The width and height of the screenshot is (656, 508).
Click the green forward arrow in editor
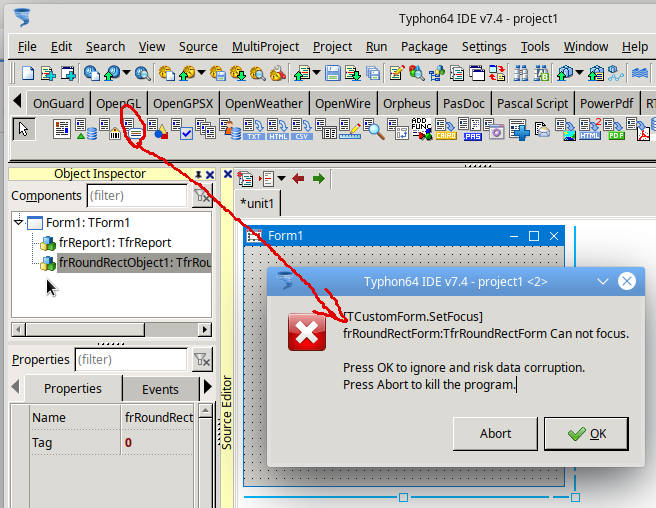pos(318,179)
